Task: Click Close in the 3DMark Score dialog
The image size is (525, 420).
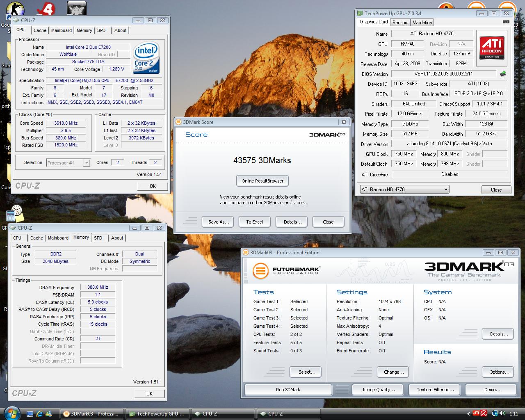Action: 328,222
